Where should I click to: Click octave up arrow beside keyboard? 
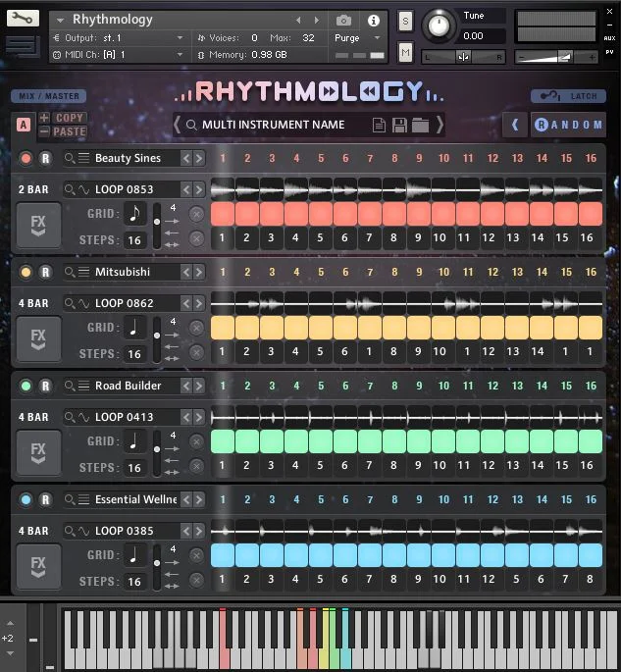click(10, 623)
